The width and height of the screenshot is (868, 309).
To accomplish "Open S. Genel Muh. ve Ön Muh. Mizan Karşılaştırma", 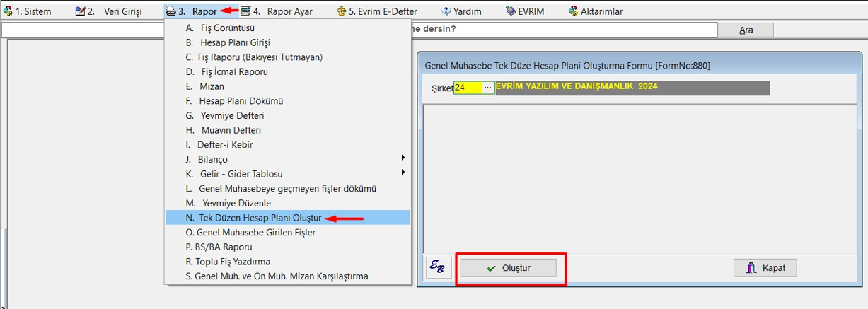I will pyautogui.click(x=287, y=276).
